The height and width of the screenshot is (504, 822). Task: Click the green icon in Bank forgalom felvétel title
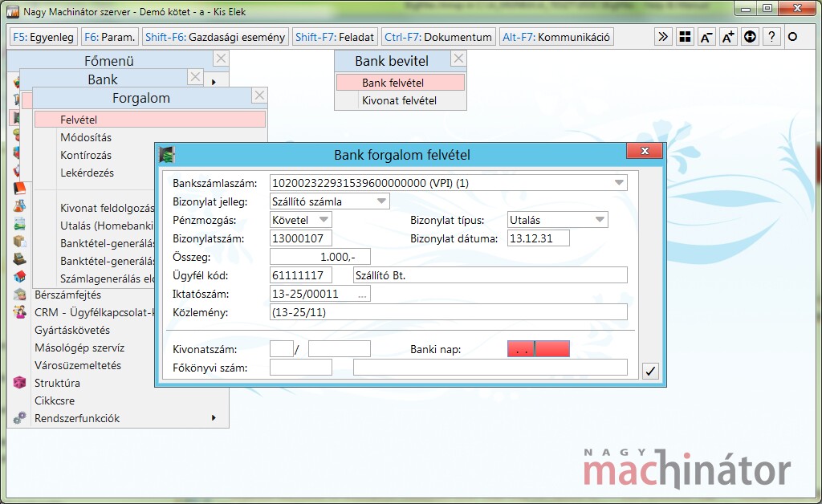pos(167,155)
